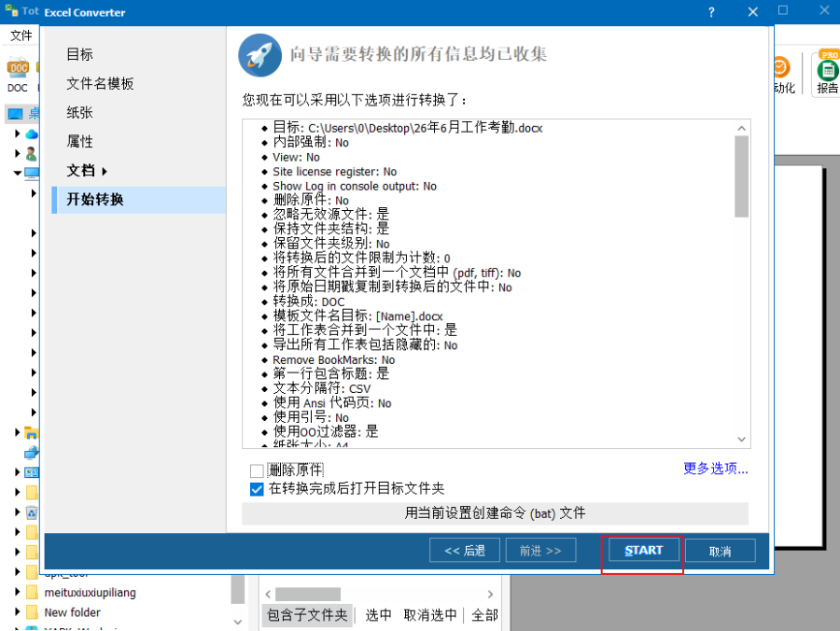Open the 报告 report icon in main window
This screenshot has height=631, width=840.
(828, 71)
